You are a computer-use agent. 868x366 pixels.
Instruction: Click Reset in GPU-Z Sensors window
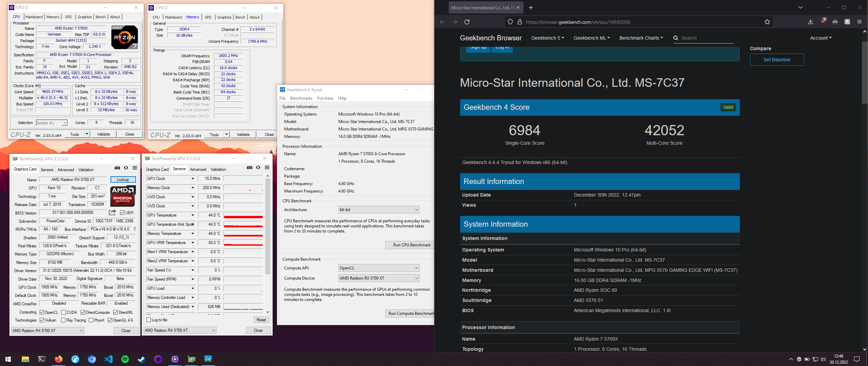click(x=261, y=320)
